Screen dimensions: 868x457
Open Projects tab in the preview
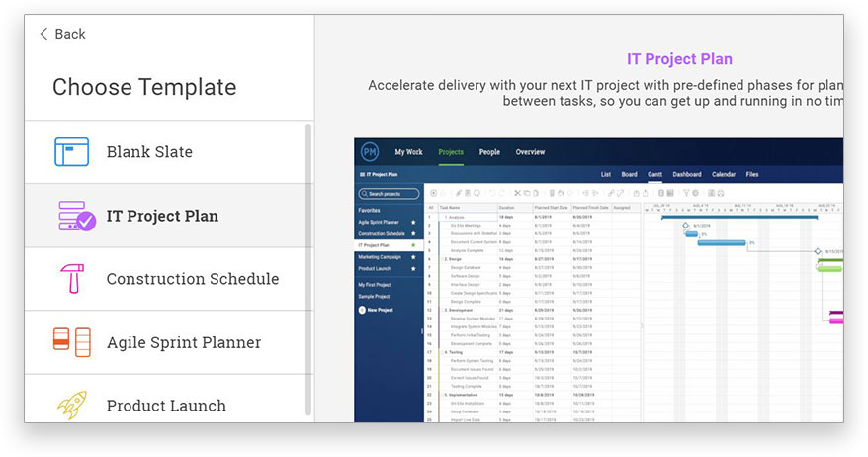451,151
